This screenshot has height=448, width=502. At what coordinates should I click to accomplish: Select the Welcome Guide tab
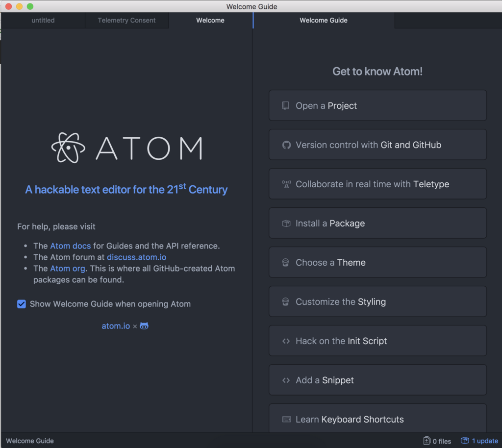tap(324, 21)
